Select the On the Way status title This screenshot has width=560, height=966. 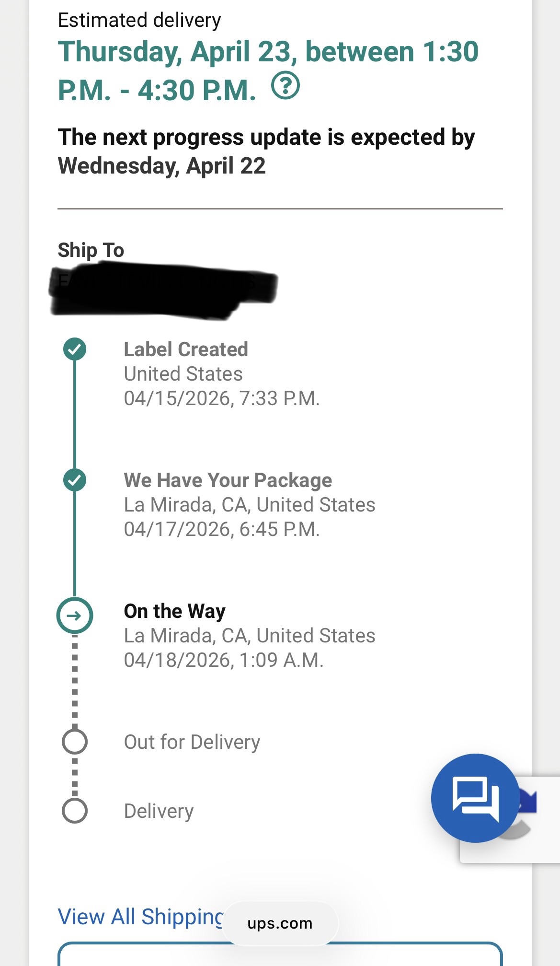click(174, 611)
